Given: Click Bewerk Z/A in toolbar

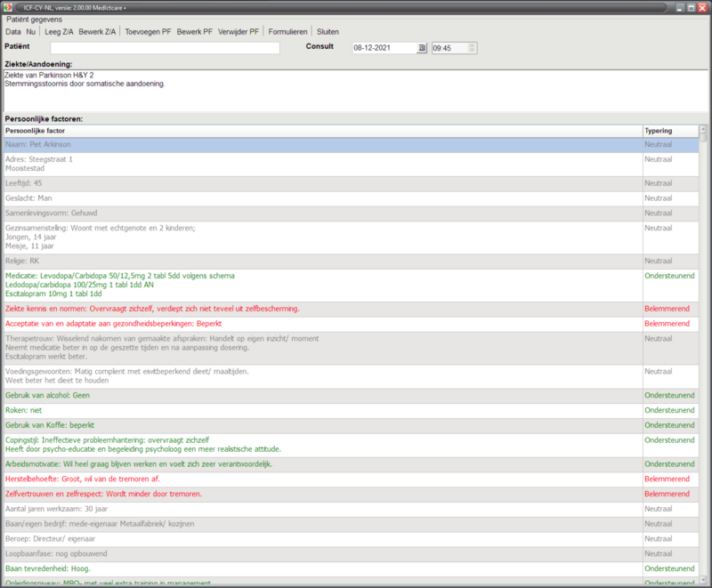Looking at the screenshot, I should (97, 31).
